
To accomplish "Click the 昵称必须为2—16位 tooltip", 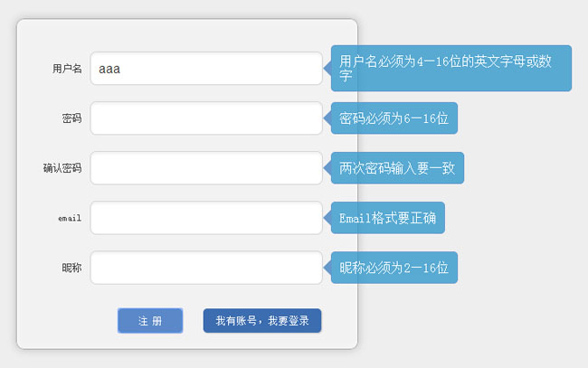I will point(394,268).
